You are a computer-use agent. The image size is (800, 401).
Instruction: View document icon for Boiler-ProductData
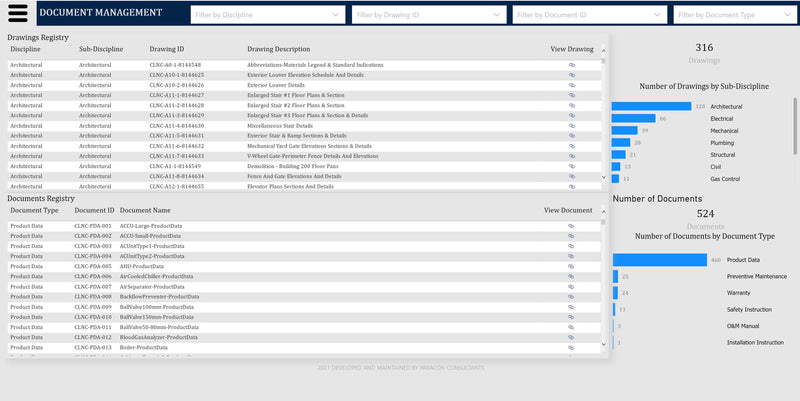coord(572,347)
